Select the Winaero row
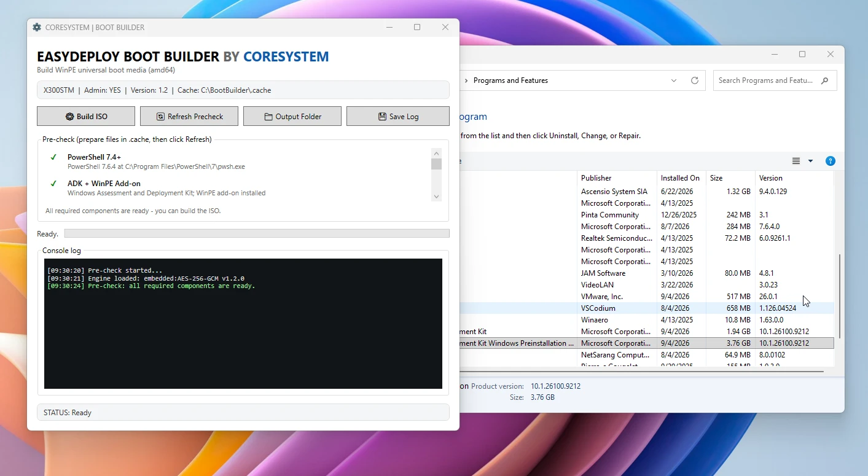 (x=647, y=320)
